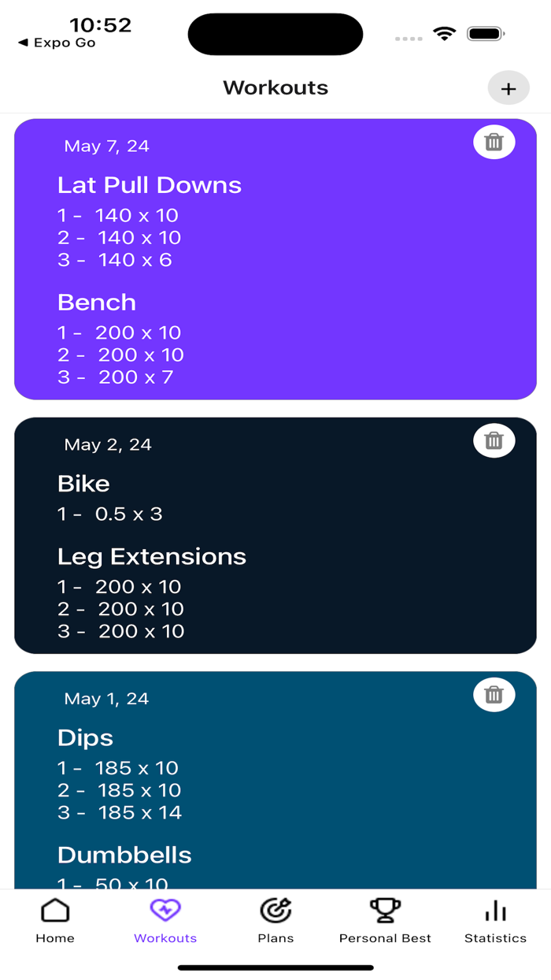Viewport: 551px width, 980px height.
Task: Delete the May 2 workout with trash icon
Action: [494, 440]
